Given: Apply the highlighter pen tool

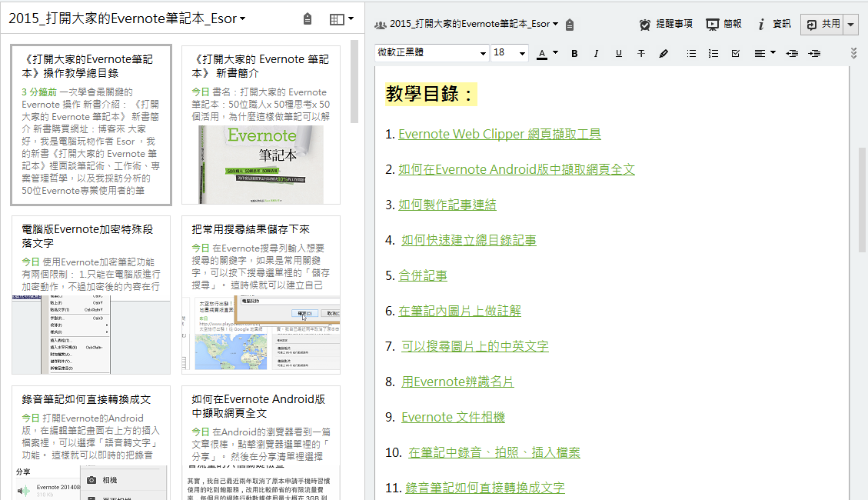Looking at the screenshot, I should pos(663,53).
